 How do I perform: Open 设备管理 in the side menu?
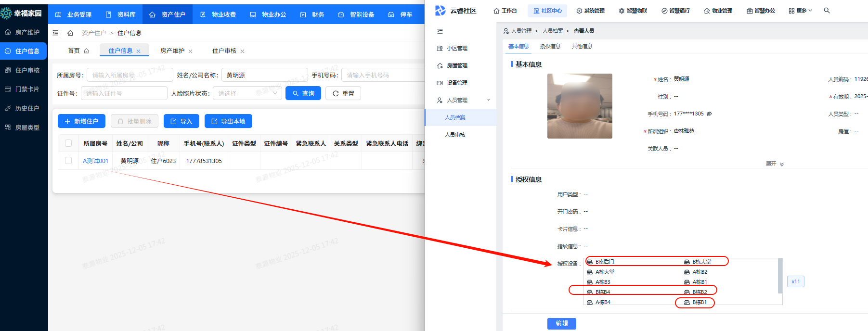point(456,83)
